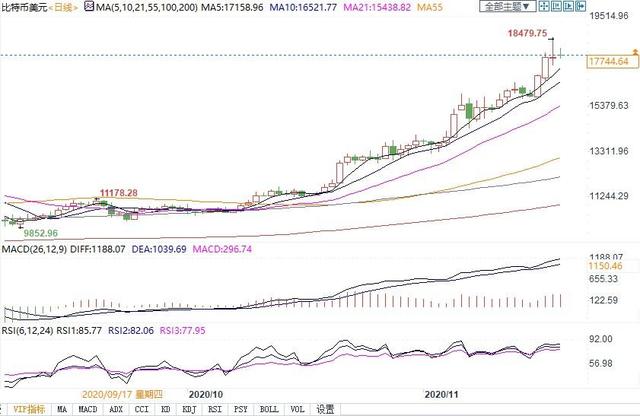The image size is (640, 416).
Task: Open the 设置 settings tab
Action: [x=325, y=409]
